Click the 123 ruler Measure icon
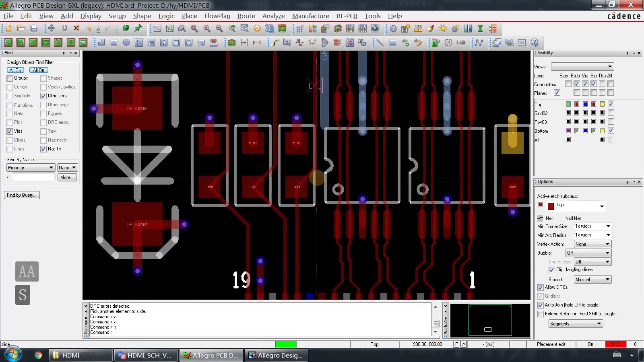This screenshot has height=362, width=644. (418, 29)
